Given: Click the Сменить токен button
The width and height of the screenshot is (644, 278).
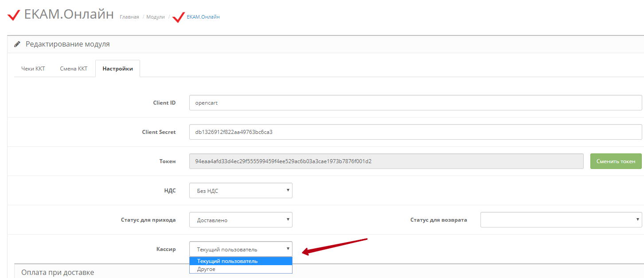Looking at the screenshot, I should pos(616,161).
